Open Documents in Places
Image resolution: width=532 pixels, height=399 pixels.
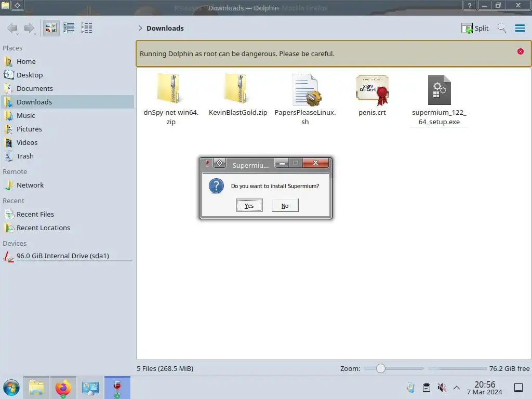coord(67,88)
